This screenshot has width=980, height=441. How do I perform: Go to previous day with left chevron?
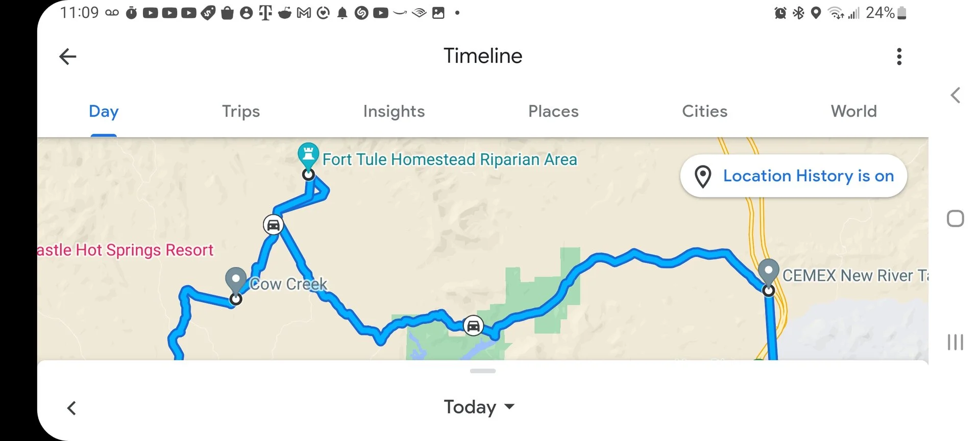[x=72, y=408]
